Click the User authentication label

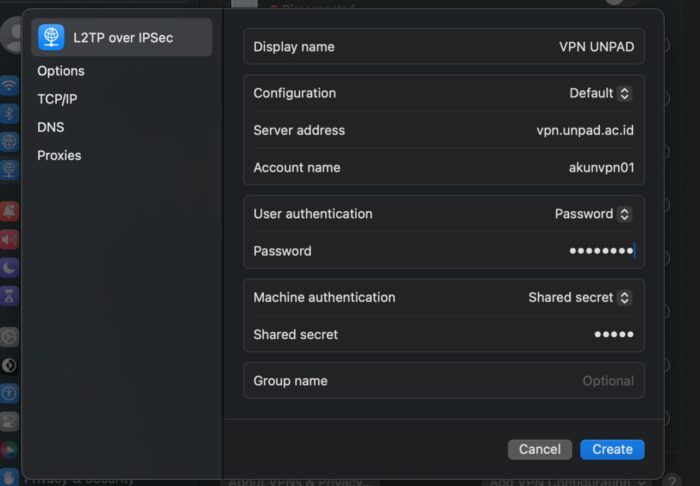click(x=313, y=214)
